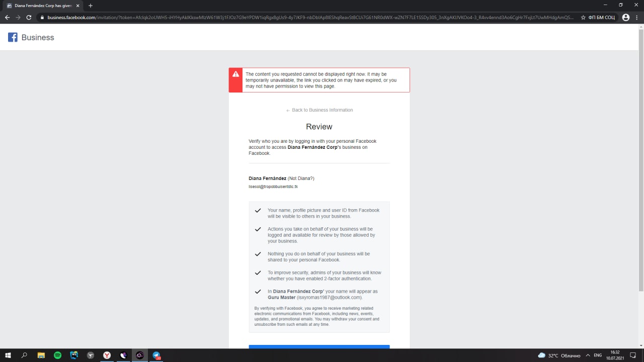The width and height of the screenshot is (644, 362).
Task: Click the checkmark beside 'Actions you take'
Action: [x=258, y=229]
